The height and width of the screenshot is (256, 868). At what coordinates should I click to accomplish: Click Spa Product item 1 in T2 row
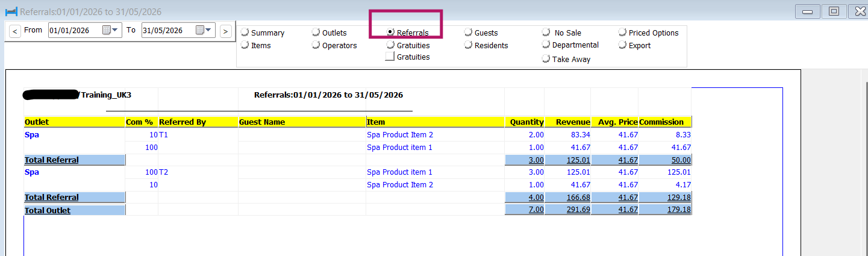(x=400, y=172)
